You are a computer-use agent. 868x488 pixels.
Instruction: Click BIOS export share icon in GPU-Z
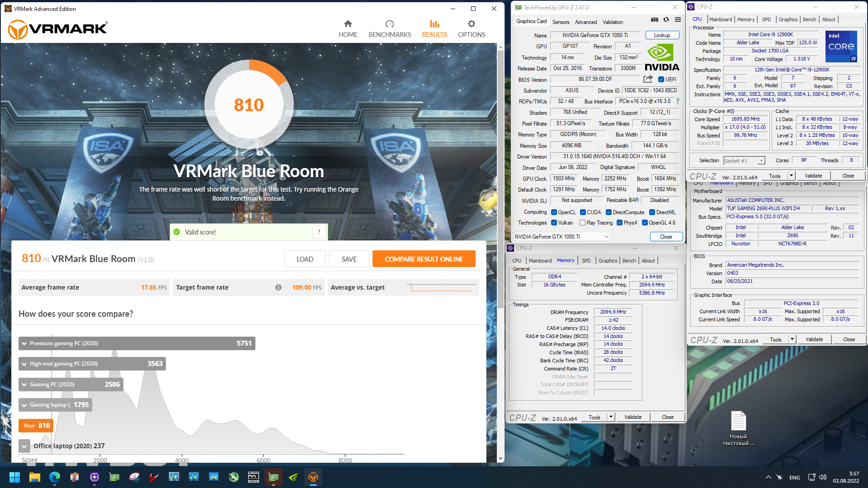pos(648,79)
